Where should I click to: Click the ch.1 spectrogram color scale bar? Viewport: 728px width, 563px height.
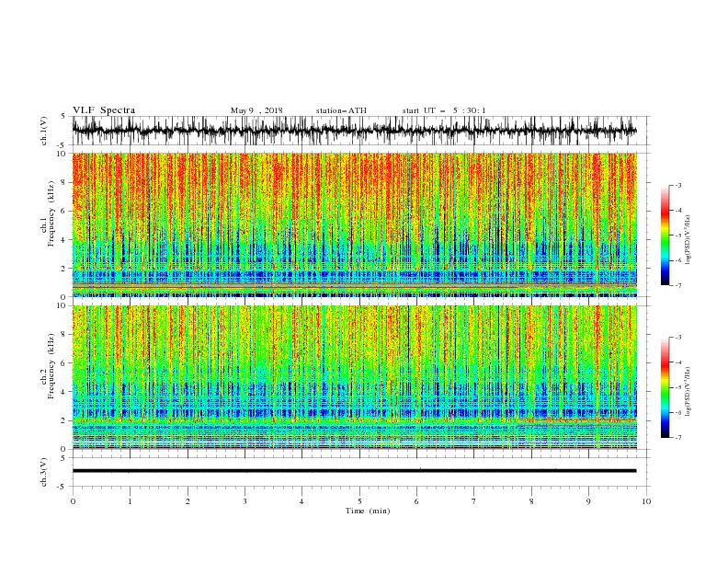tap(665, 236)
